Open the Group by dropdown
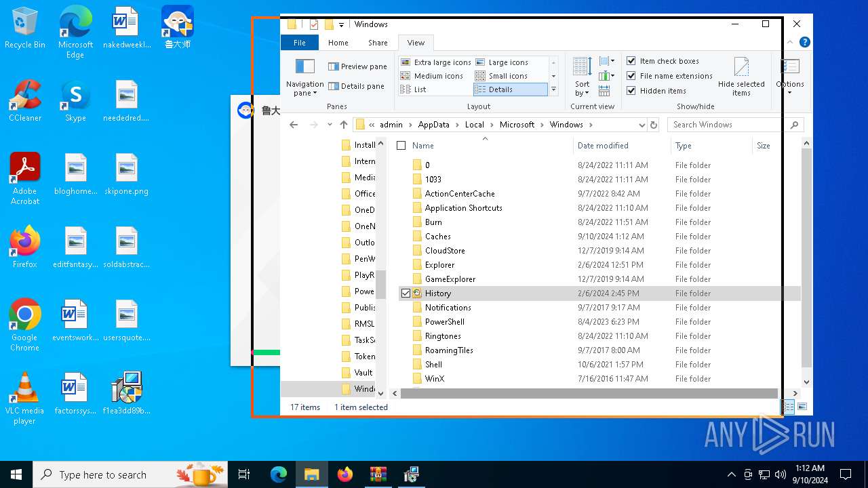868x488 pixels. pos(607,61)
